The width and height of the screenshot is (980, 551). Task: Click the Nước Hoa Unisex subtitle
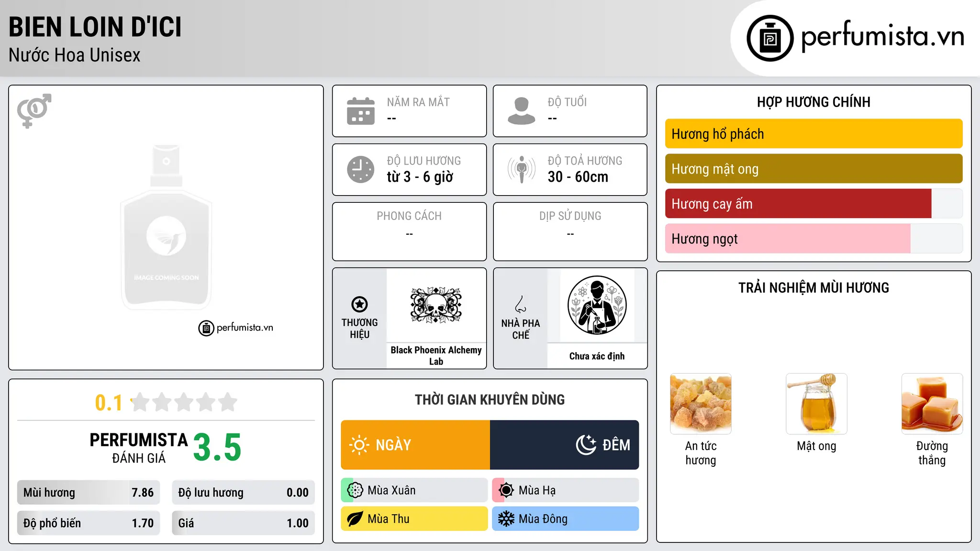(x=75, y=55)
